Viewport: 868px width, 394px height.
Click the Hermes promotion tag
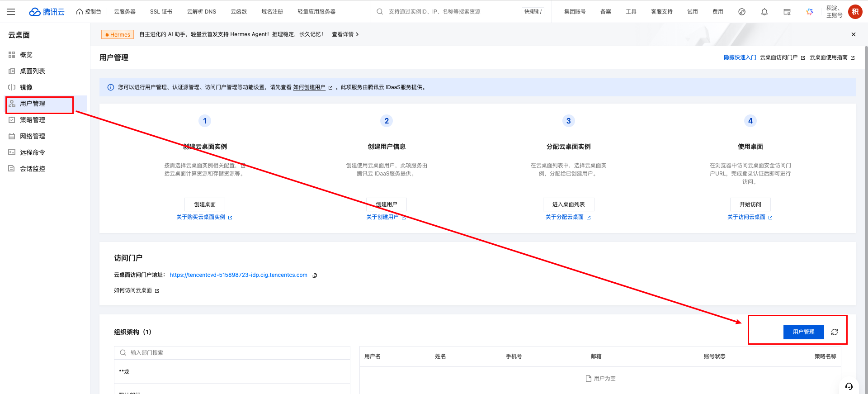pyautogui.click(x=118, y=34)
